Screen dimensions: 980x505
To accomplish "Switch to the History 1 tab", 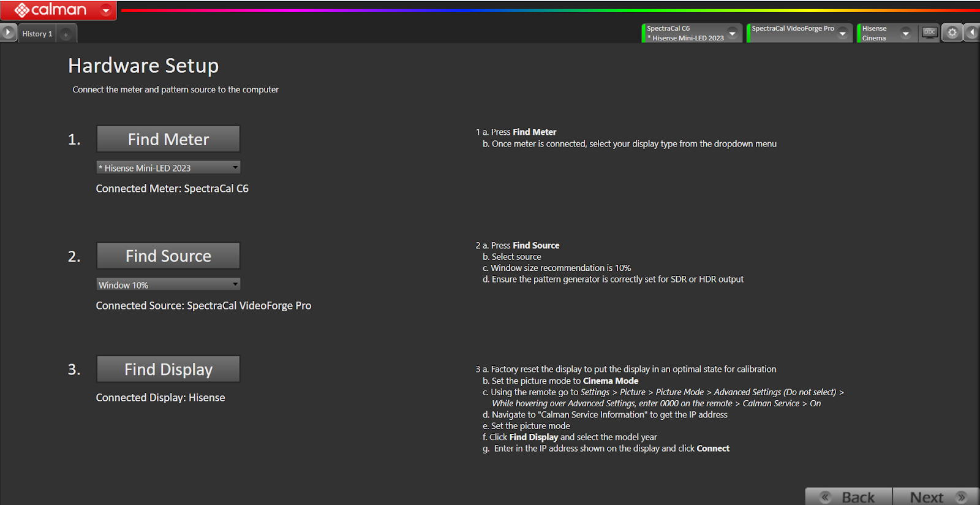I will click(37, 34).
